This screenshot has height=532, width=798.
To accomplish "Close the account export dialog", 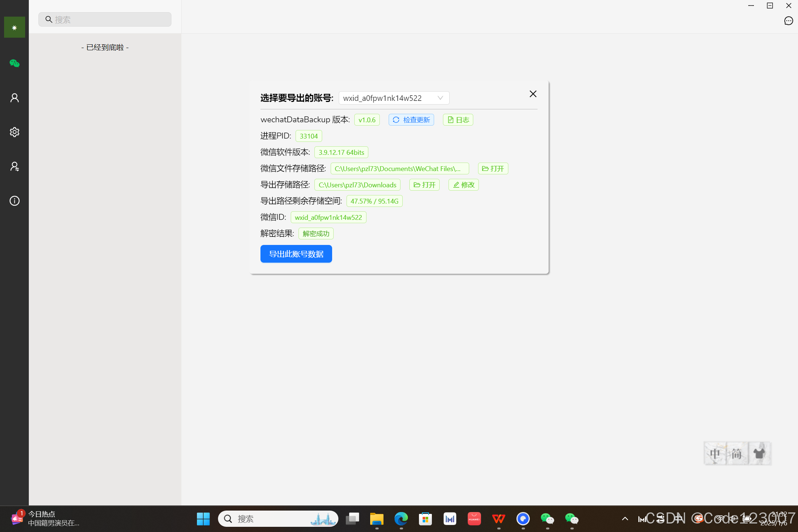I will (533, 94).
